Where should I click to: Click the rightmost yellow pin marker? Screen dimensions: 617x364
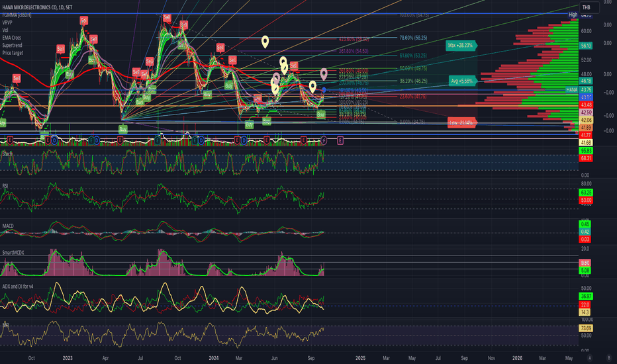312,86
